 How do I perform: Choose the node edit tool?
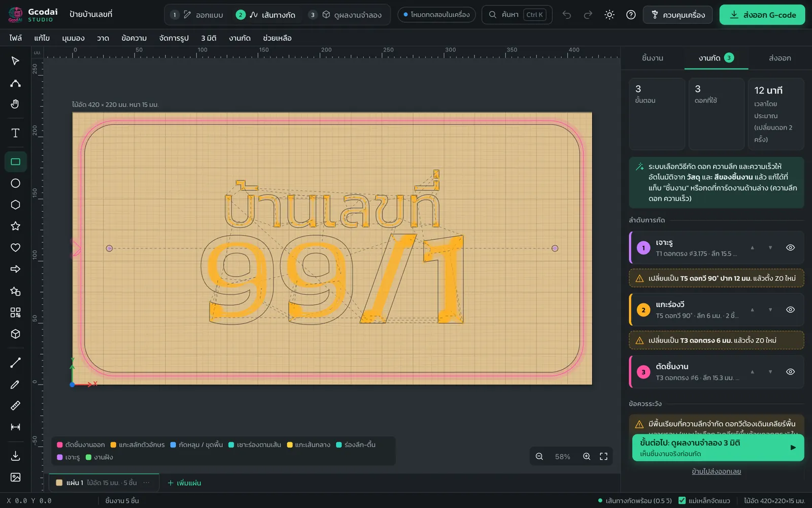(15, 83)
